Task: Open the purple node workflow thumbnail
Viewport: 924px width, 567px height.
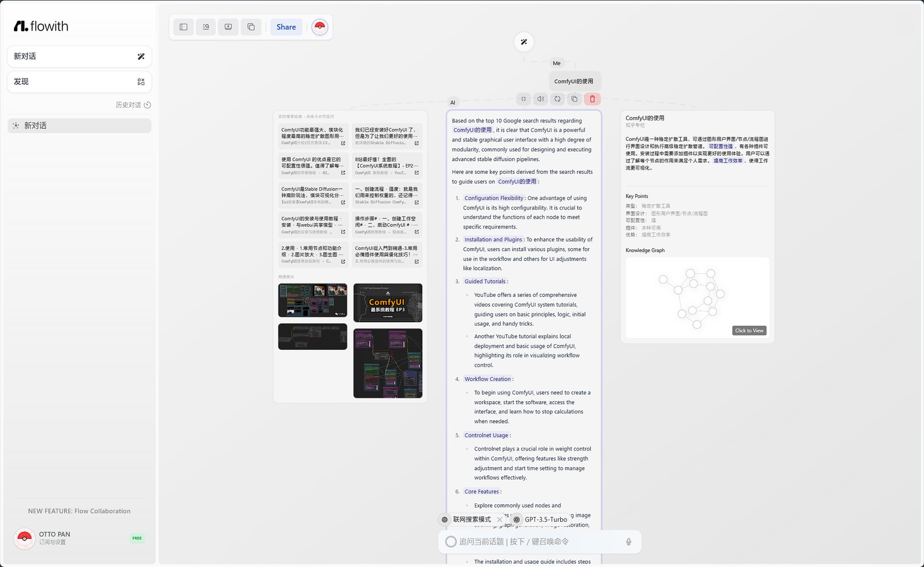Action: 388,363
